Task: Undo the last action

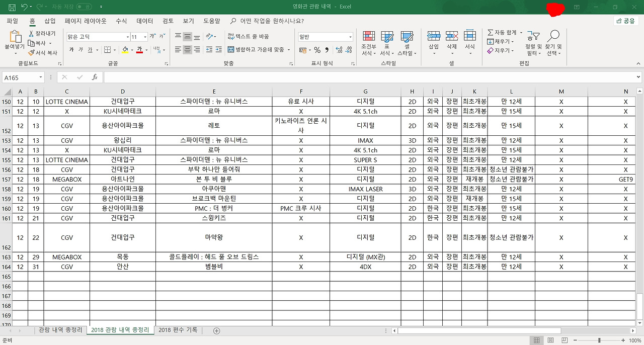Action: pos(24,7)
